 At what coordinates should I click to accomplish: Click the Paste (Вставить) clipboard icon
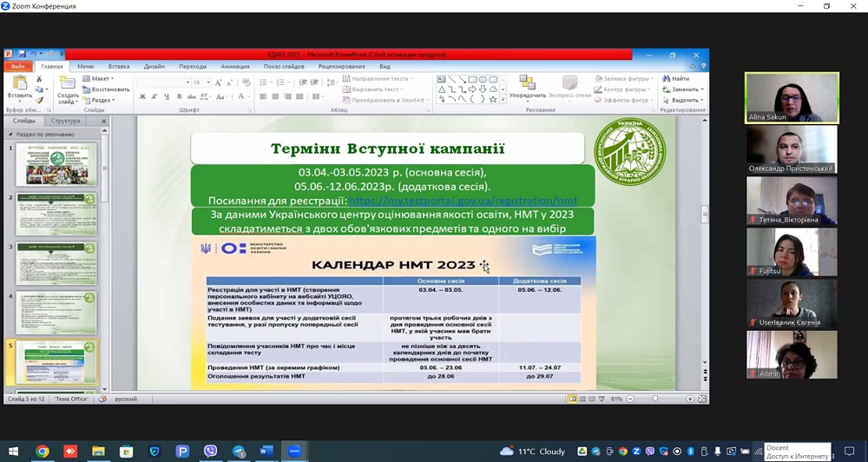click(x=19, y=83)
